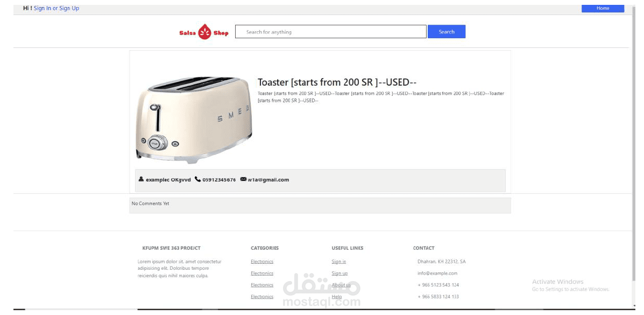Click the Home button

coord(603,8)
